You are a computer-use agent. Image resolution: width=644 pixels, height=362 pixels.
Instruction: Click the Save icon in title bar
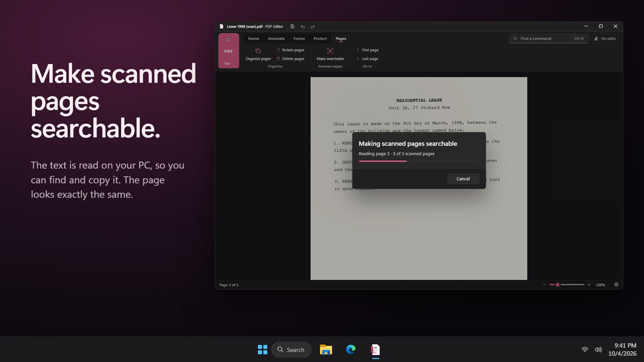click(x=292, y=26)
